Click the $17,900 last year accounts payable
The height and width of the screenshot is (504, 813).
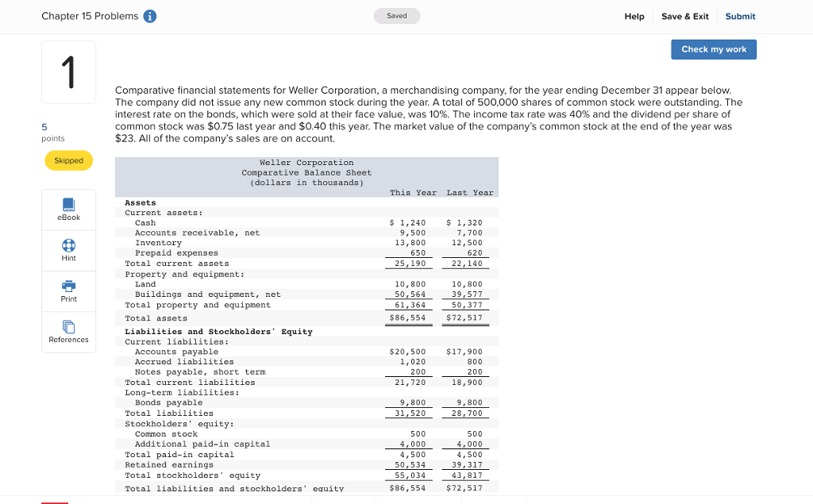(464, 352)
